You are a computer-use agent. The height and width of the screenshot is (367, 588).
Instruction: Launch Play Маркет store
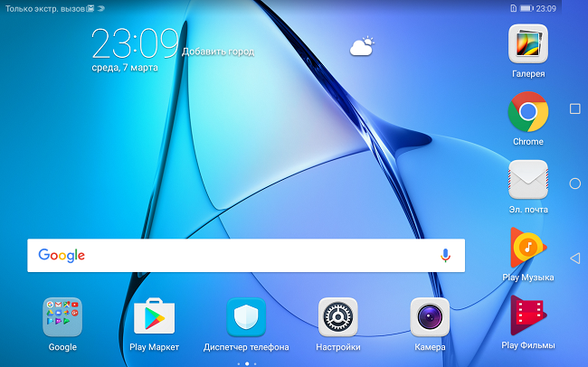(x=154, y=316)
